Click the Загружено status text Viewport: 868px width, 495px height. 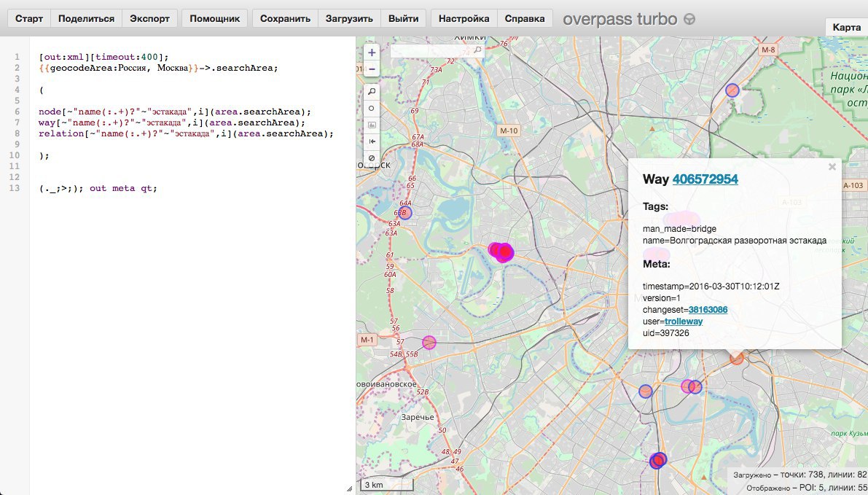click(x=800, y=475)
